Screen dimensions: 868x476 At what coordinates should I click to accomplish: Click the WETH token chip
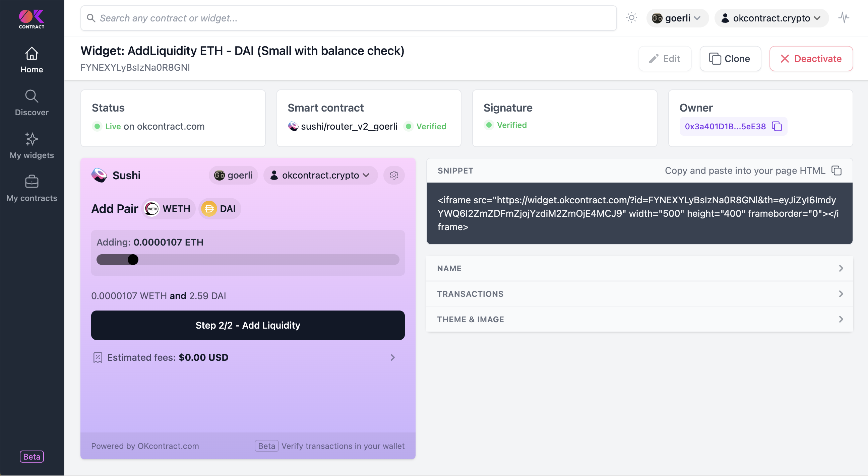169,209
